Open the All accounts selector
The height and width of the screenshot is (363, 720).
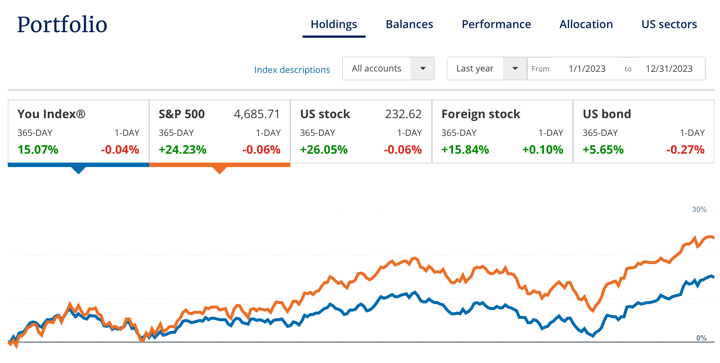(388, 69)
